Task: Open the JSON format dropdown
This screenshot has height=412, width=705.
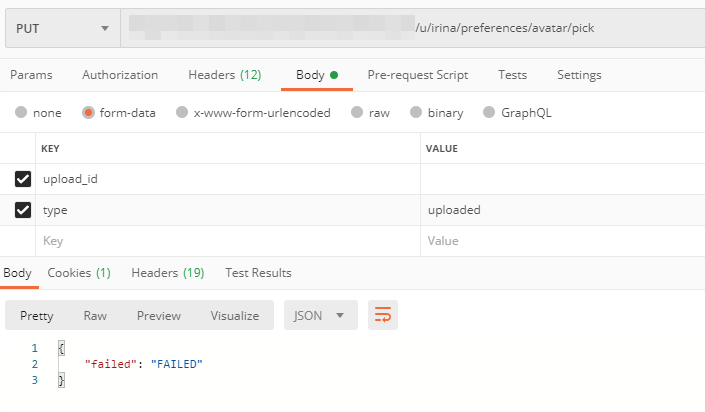Action: [x=321, y=315]
